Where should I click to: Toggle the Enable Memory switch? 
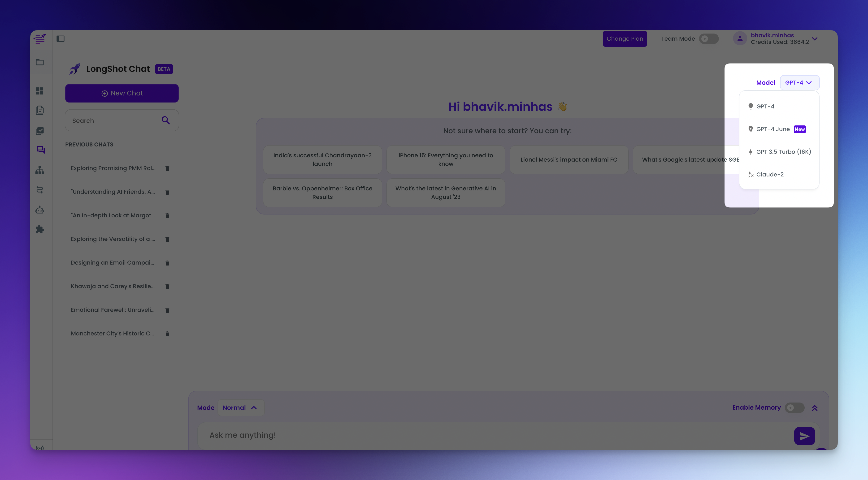(794, 407)
